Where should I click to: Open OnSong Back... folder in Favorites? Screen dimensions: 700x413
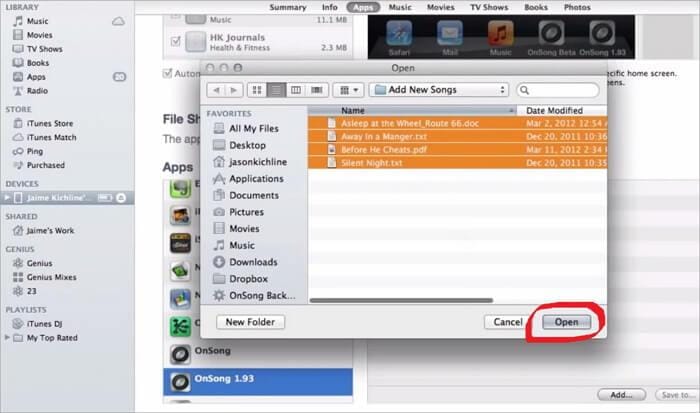click(x=262, y=296)
